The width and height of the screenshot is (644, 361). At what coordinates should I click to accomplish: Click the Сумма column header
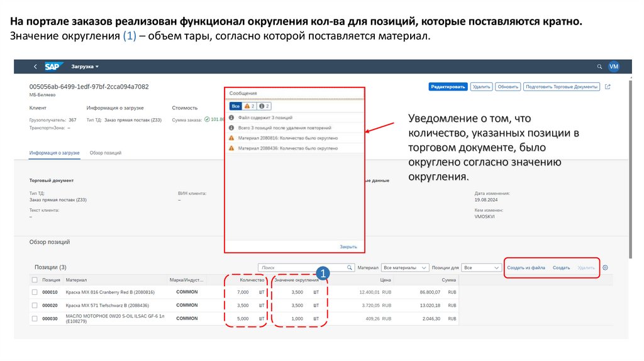click(x=449, y=280)
